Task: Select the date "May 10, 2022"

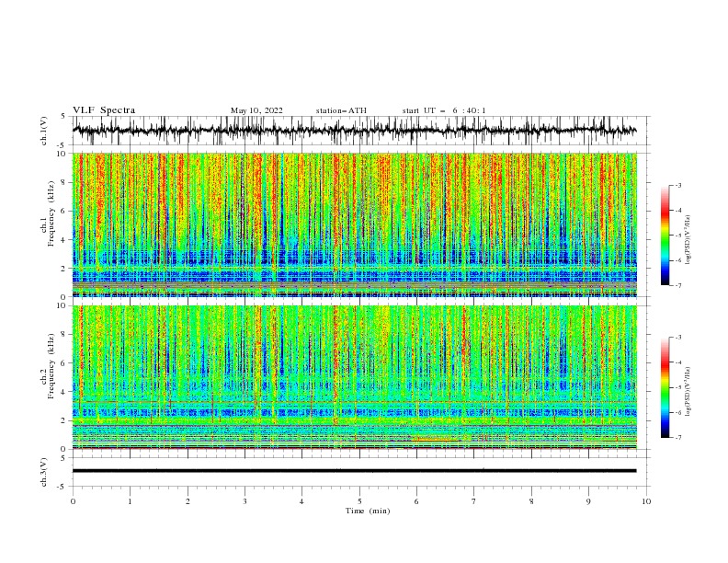Action: 256,110
